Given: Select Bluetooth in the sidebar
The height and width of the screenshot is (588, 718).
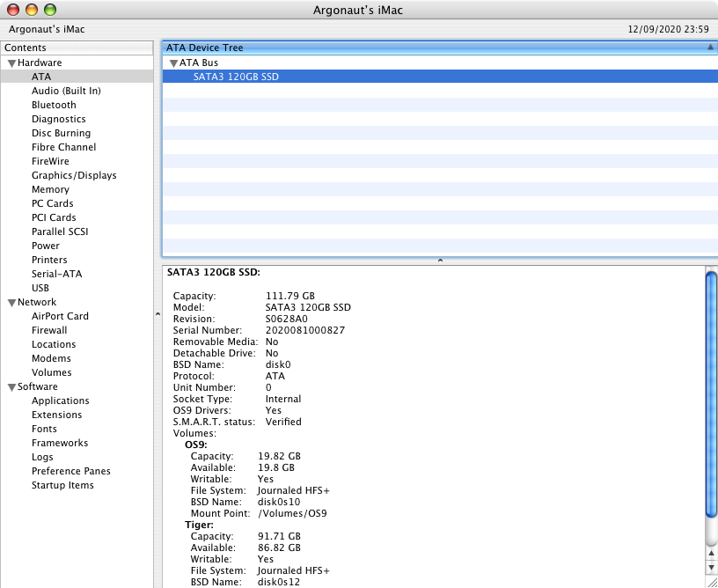Looking at the screenshot, I should pyautogui.click(x=54, y=105).
